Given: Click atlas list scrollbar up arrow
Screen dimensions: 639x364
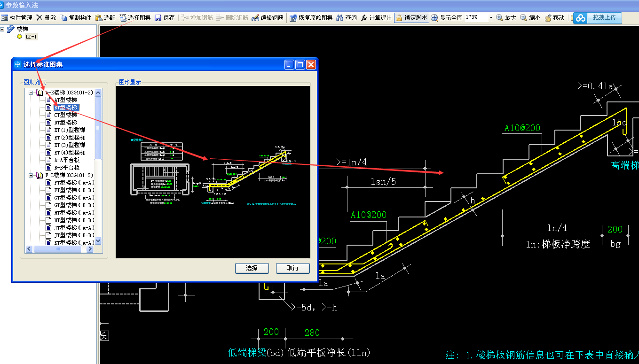Looking at the screenshot, I should coord(98,93).
